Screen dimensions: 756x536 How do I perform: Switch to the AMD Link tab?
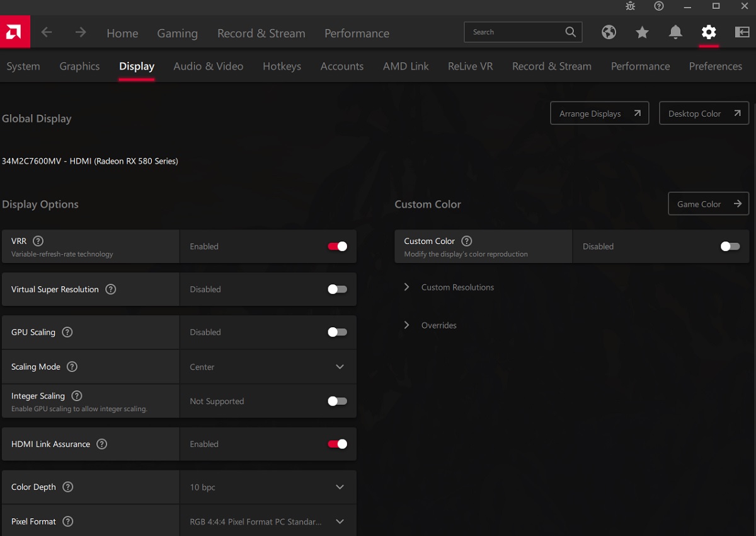[406, 66]
